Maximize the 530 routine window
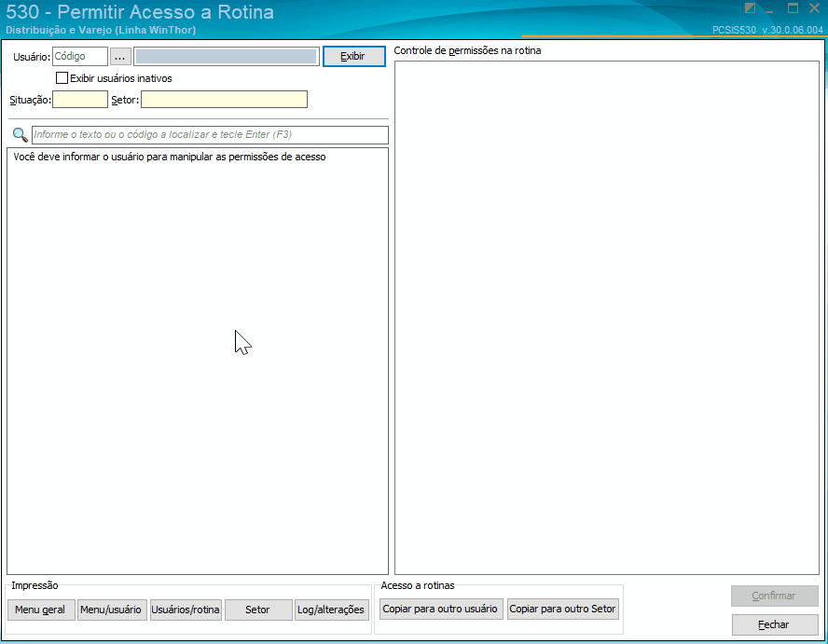 (793, 7)
